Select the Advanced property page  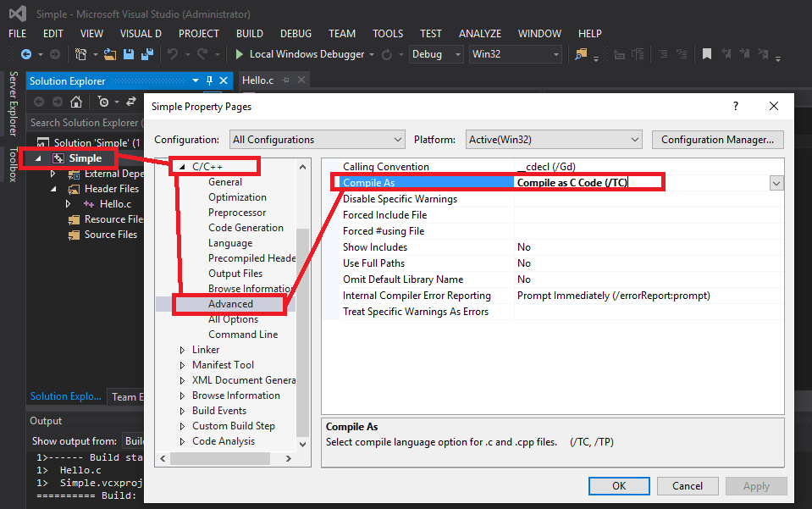230,304
